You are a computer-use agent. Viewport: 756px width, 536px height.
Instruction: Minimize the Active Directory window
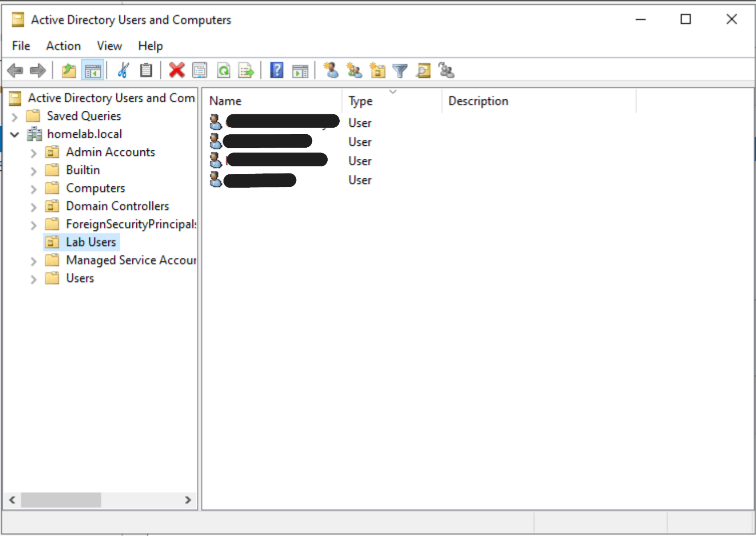point(641,20)
